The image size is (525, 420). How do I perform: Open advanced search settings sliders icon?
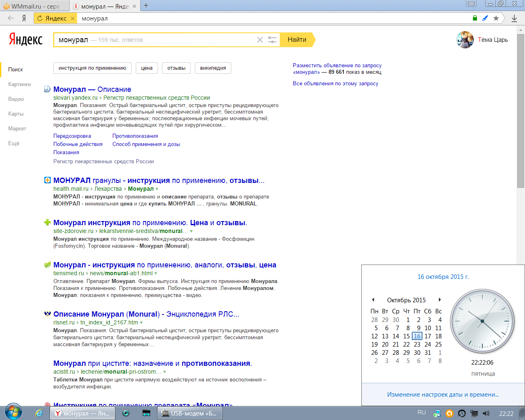click(x=272, y=40)
